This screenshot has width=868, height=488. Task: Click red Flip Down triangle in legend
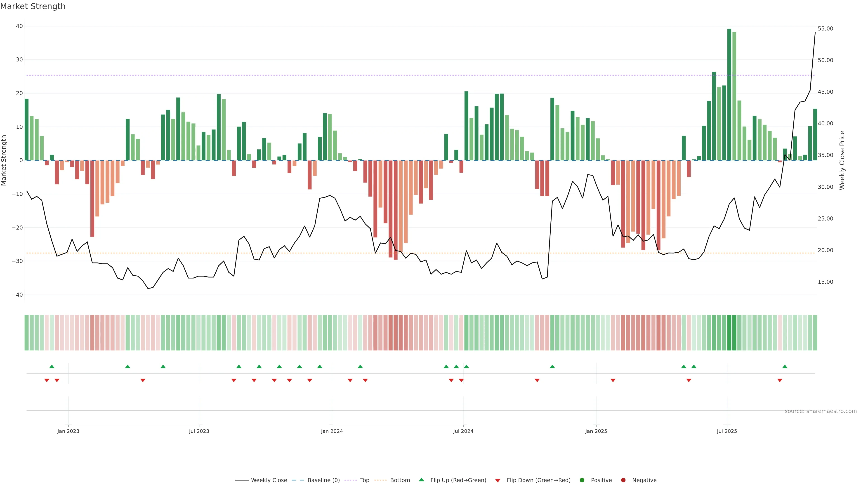(x=498, y=480)
